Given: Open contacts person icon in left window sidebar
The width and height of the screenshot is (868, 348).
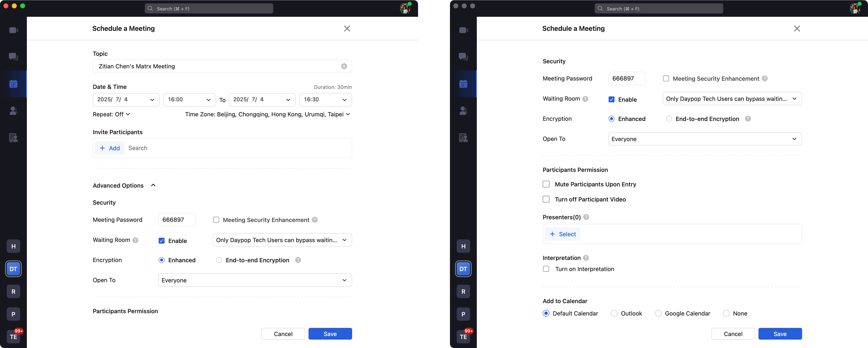Looking at the screenshot, I should pyautogui.click(x=13, y=111).
